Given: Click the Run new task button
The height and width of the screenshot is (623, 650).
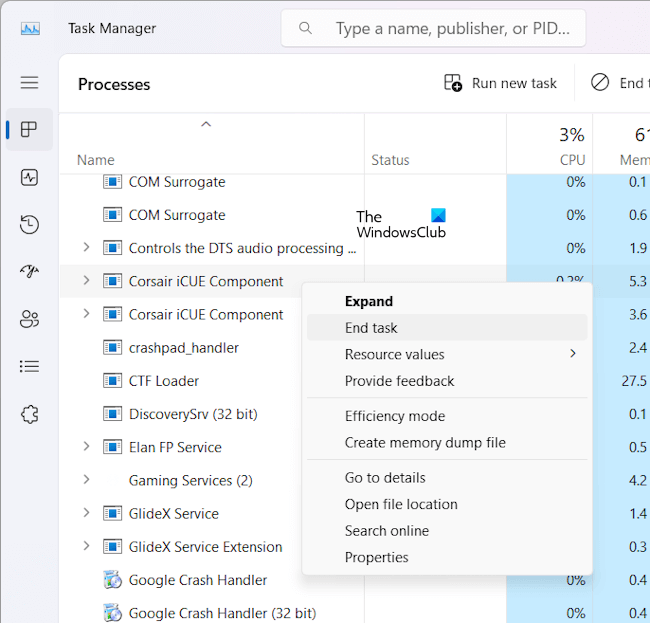Looking at the screenshot, I should pyautogui.click(x=501, y=83).
